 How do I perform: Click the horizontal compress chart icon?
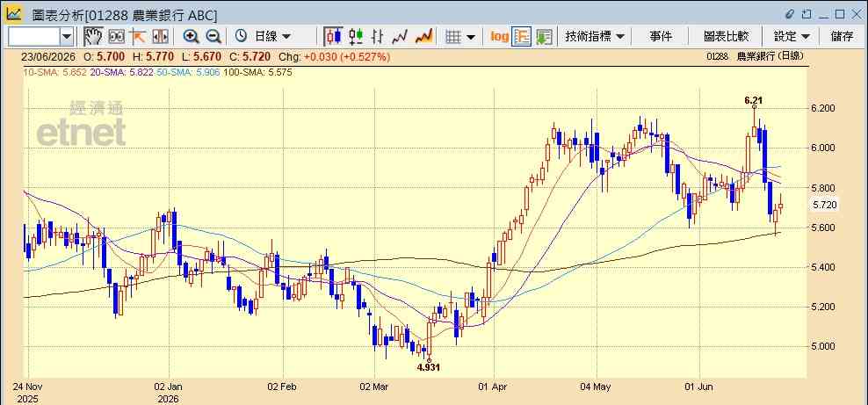click(160, 37)
